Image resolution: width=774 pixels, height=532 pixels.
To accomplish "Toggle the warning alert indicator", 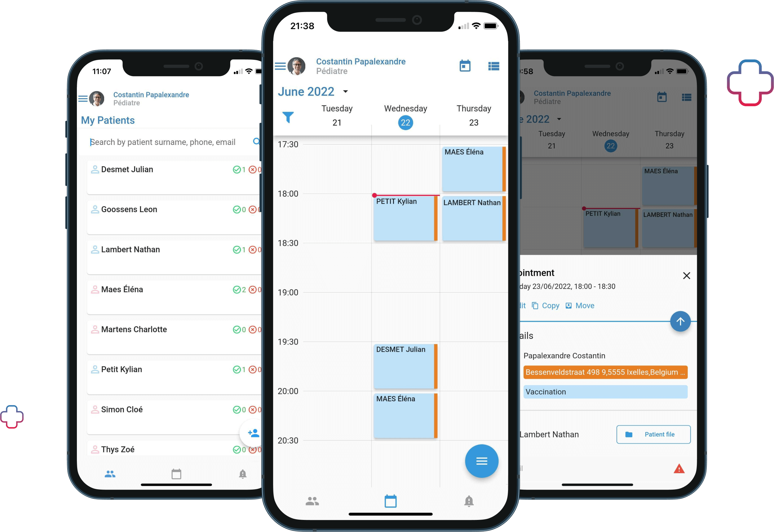I will (679, 466).
